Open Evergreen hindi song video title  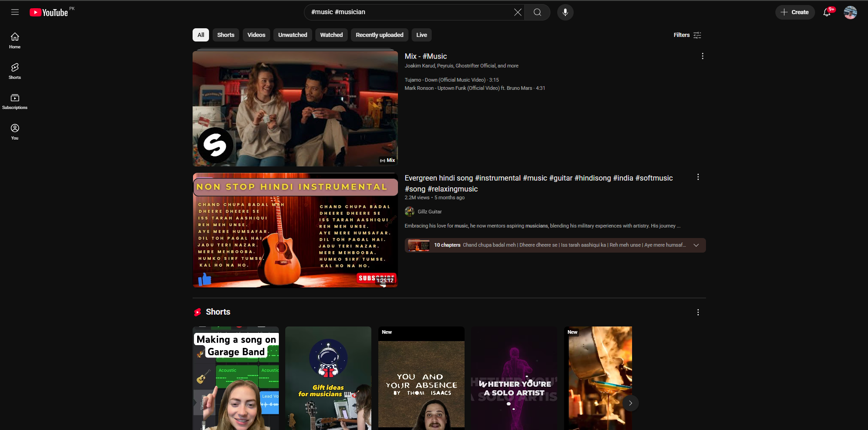(539, 183)
